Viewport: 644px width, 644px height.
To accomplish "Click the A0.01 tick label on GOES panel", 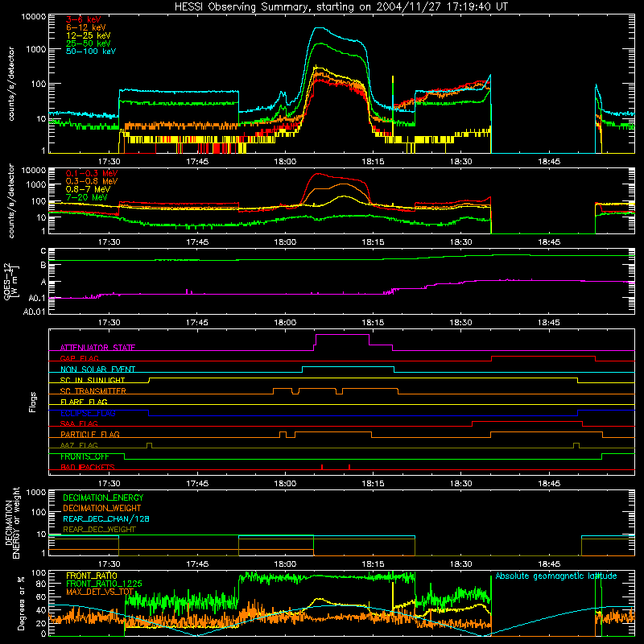I will (x=35, y=312).
